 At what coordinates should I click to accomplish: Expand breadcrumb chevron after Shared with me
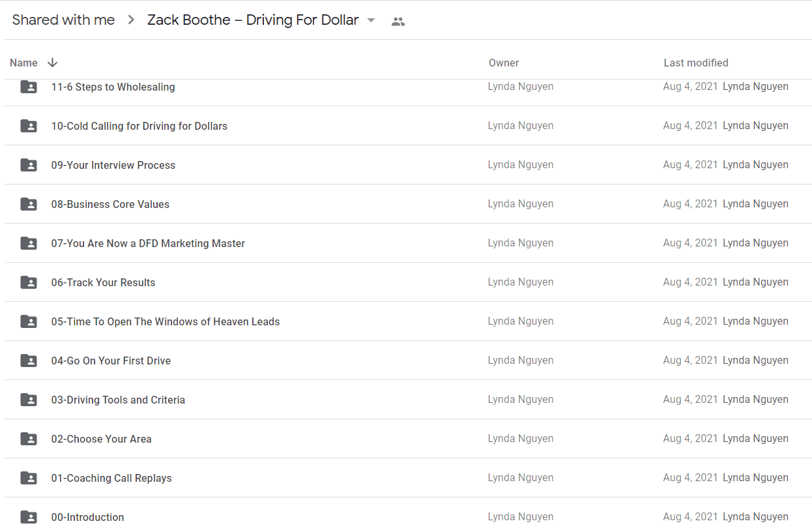click(x=131, y=20)
